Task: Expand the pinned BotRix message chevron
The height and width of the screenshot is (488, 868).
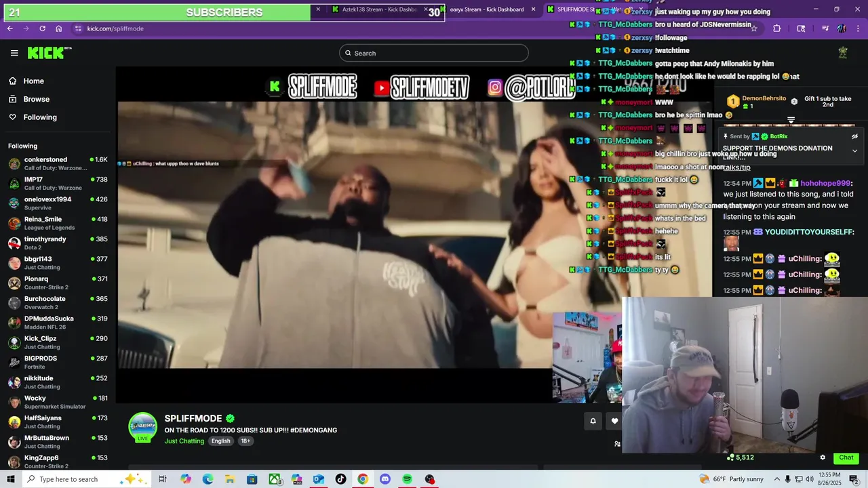Action: point(854,151)
